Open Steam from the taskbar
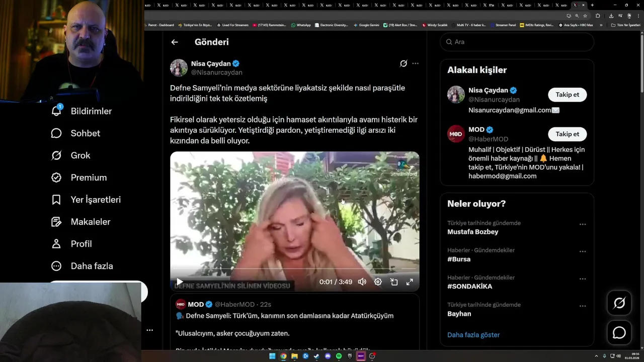Viewport: 644px width, 362px height. click(x=316, y=356)
